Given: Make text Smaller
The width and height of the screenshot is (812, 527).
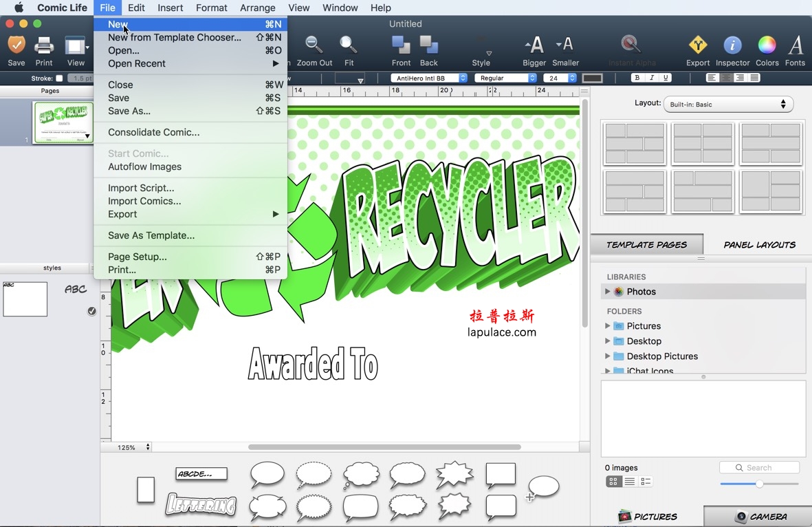Looking at the screenshot, I should 565,45.
